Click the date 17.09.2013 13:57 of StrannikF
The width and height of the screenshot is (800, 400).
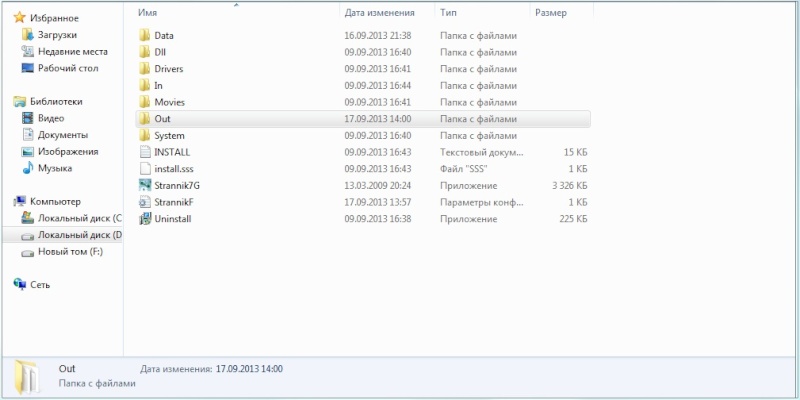378,202
